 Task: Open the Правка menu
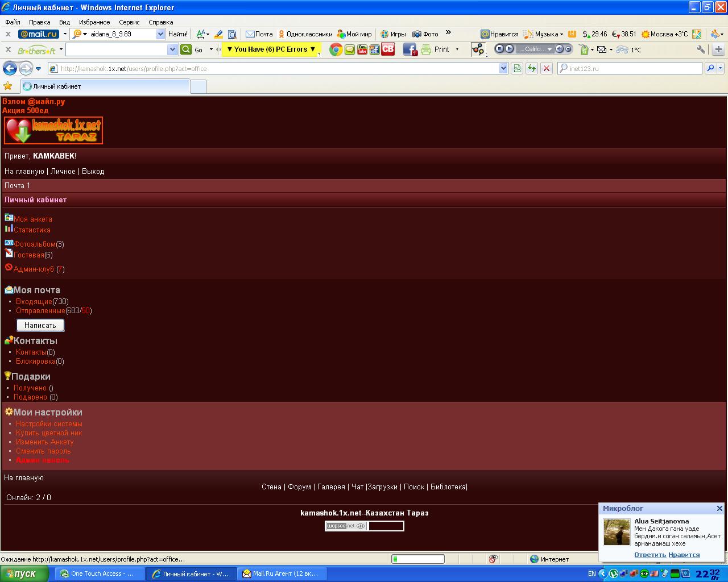tap(40, 22)
